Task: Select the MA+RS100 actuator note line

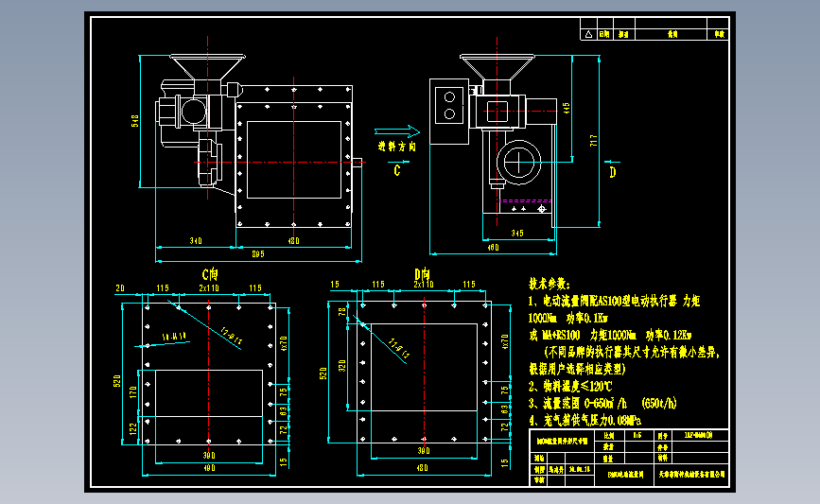Action: coord(610,335)
